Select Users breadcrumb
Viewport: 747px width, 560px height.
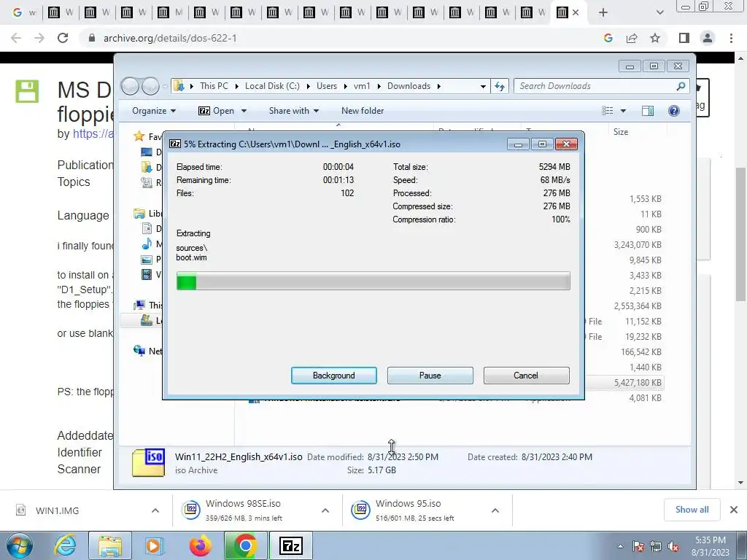[x=327, y=86]
